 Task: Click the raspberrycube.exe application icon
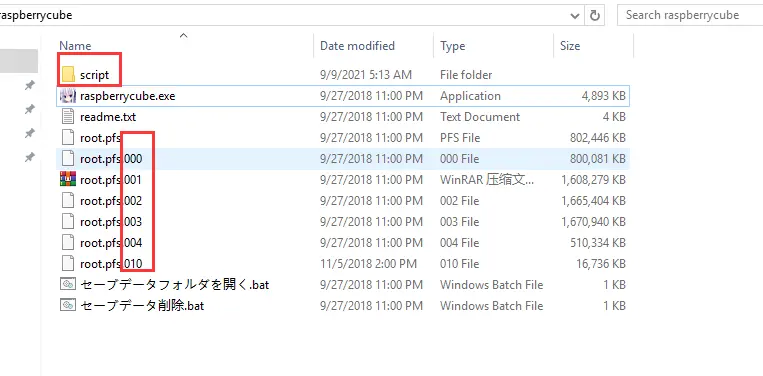point(68,96)
